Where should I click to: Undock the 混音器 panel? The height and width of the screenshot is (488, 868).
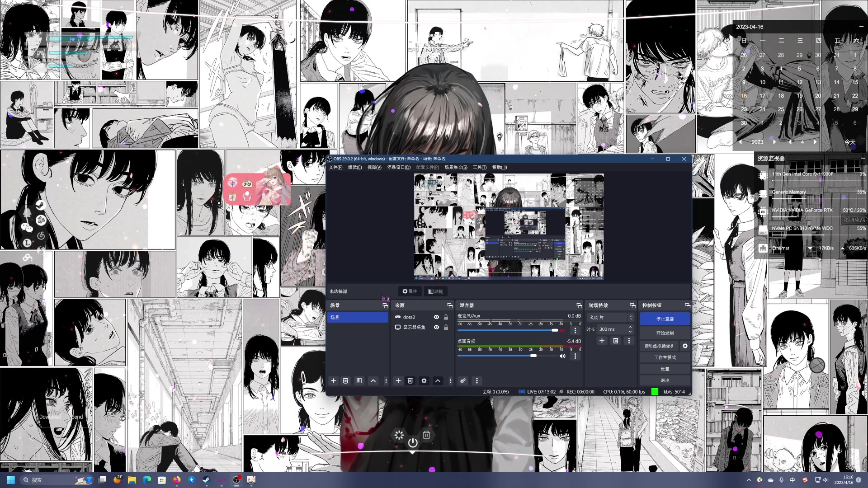click(579, 305)
